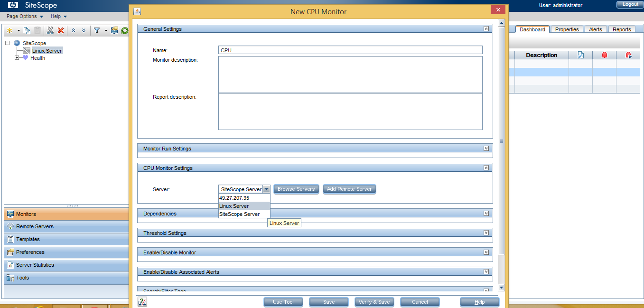Click the Description column header

541,55
